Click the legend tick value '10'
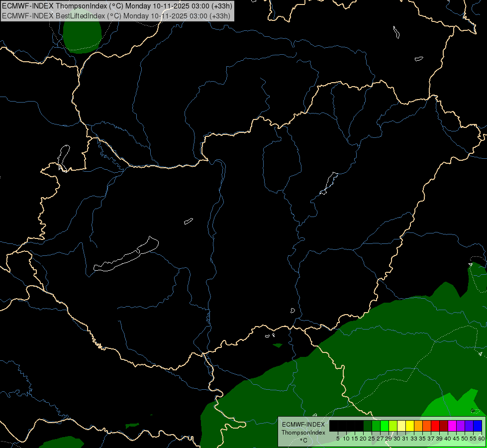Viewport: 487px width, 448px height. pyautogui.click(x=346, y=439)
